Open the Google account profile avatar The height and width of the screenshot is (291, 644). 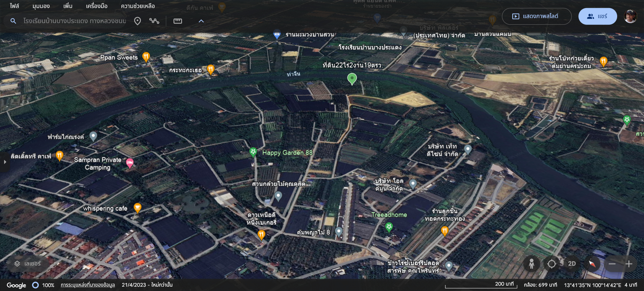click(x=630, y=16)
